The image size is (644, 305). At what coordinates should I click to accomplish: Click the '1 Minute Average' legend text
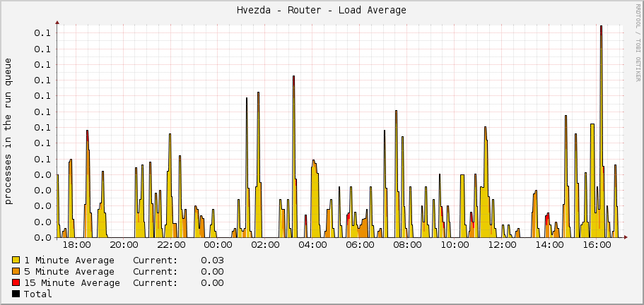[x=69, y=261]
